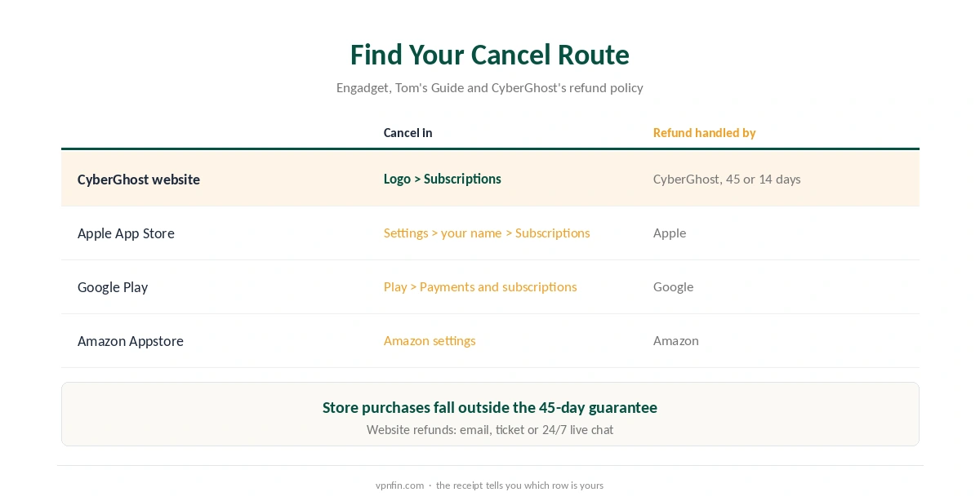Click the 'Google Play' row label
The image size is (980, 501).
pos(113,287)
